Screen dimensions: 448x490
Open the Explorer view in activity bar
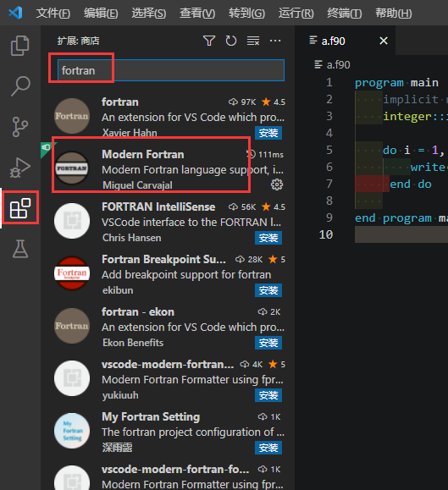[x=20, y=46]
